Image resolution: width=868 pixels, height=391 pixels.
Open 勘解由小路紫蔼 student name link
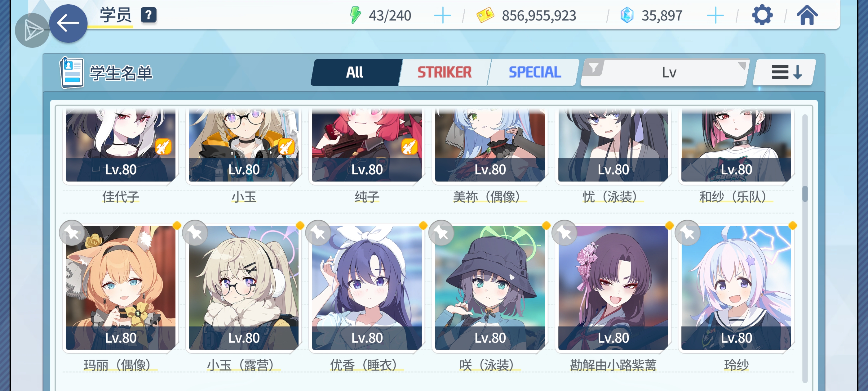tap(613, 365)
